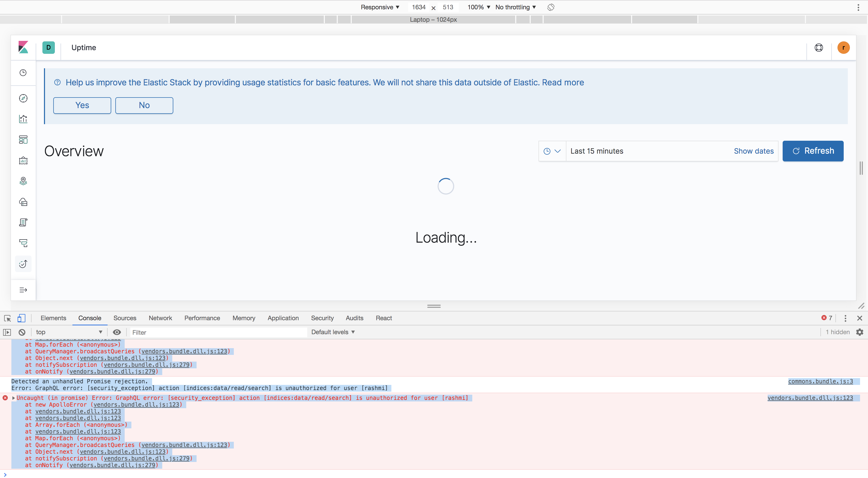Open the Discover compass icon
This screenshot has height=478, width=868.
click(x=23, y=98)
